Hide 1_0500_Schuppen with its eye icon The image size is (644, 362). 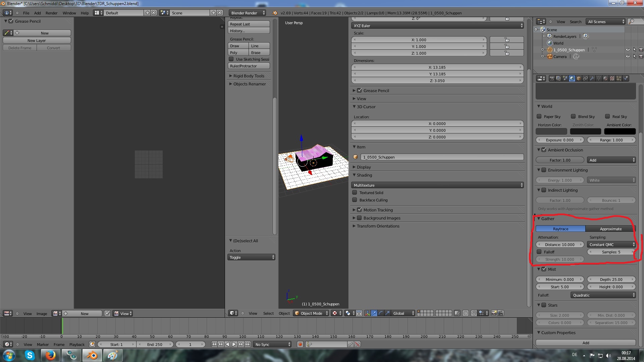pyautogui.click(x=628, y=50)
